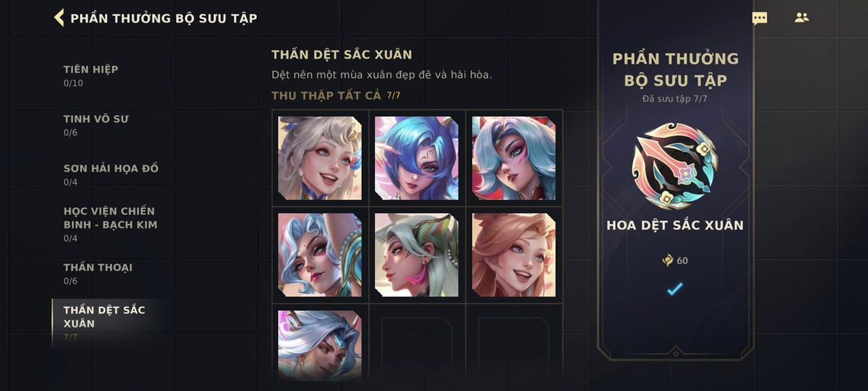
Task: Select the Tinh Võ Sư collection
Action: point(96,125)
